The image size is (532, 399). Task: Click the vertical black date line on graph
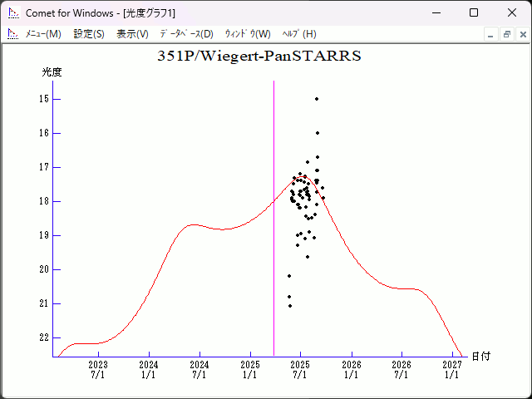(x=274, y=208)
